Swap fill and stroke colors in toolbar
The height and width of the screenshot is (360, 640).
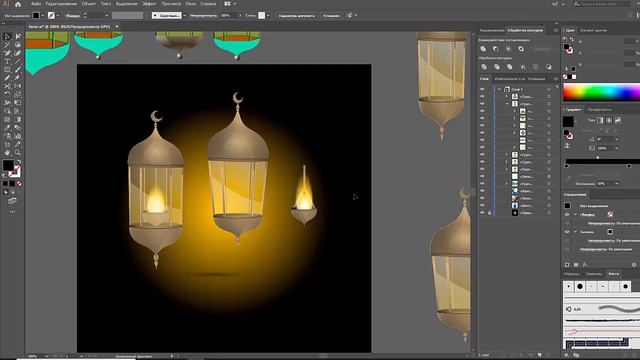tap(19, 162)
